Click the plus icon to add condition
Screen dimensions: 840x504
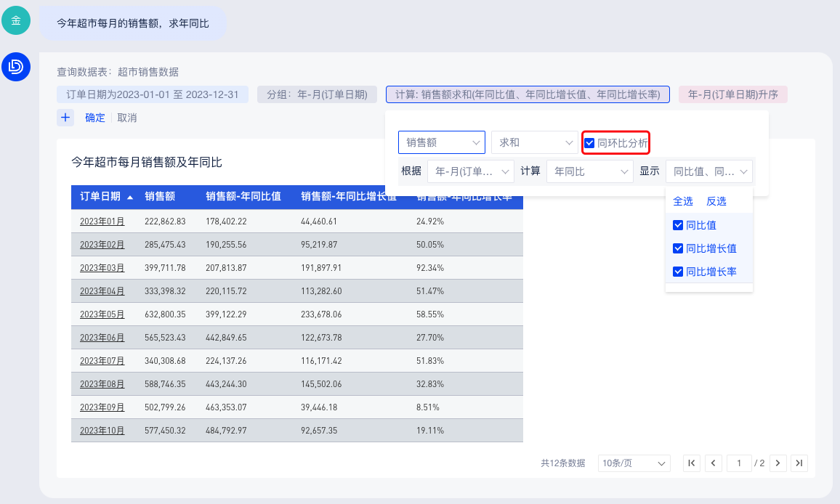[x=65, y=118]
